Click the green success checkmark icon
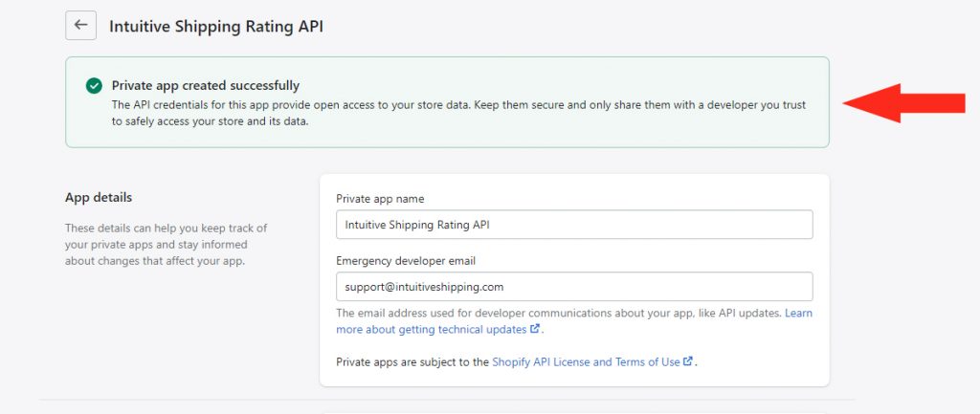 point(94,85)
